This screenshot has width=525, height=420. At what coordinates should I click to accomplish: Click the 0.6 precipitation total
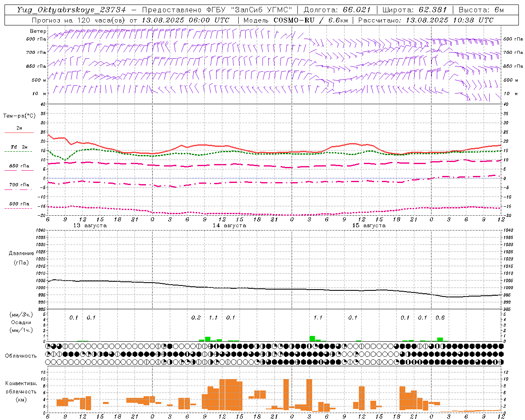tap(440, 318)
